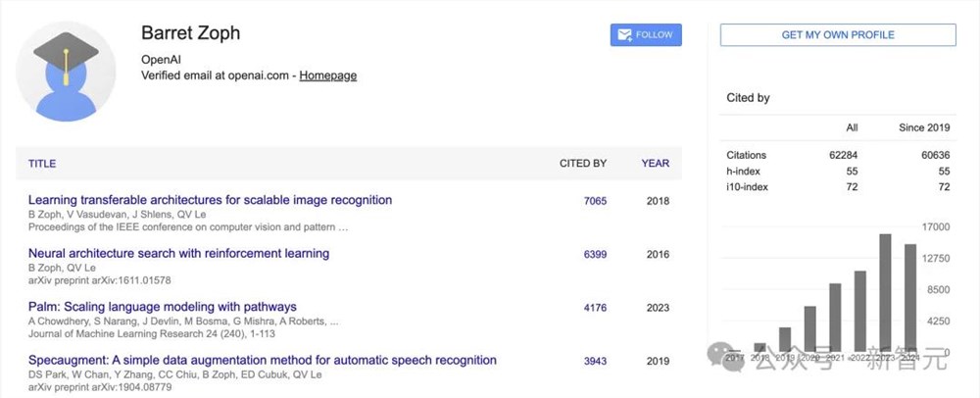Click the h-index metric label

click(x=742, y=171)
